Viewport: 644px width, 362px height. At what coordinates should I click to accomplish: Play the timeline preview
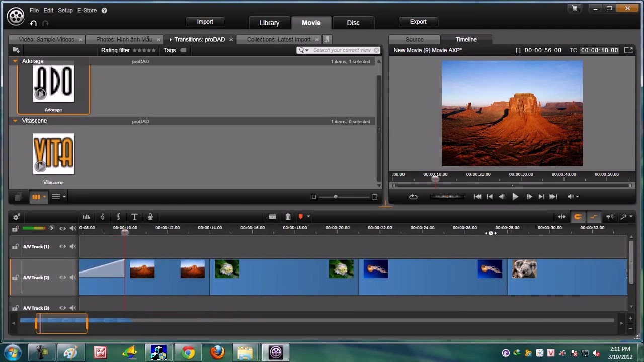click(515, 197)
